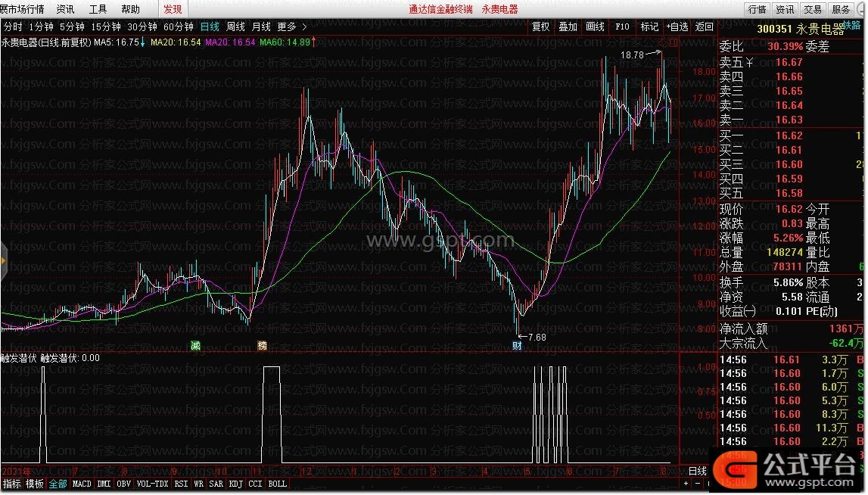Click the orange 榜 marker on the chart
The image size is (868, 495).
coord(263,346)
